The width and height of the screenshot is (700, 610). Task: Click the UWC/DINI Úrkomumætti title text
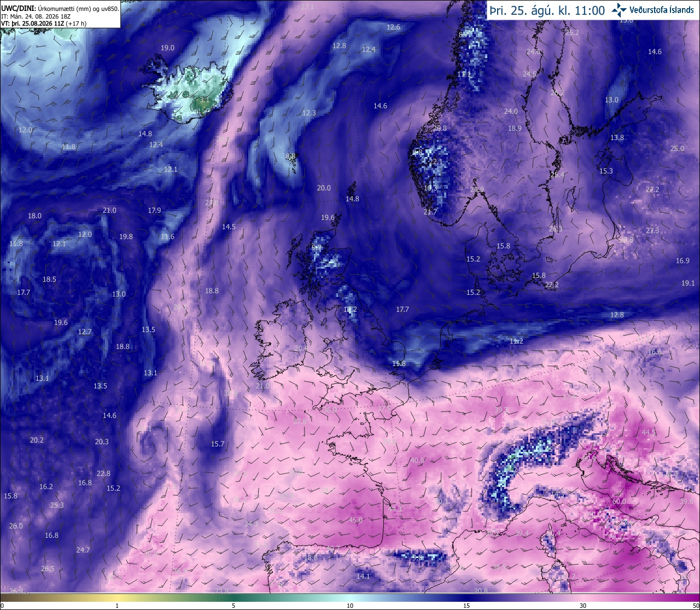pos(60,9)
